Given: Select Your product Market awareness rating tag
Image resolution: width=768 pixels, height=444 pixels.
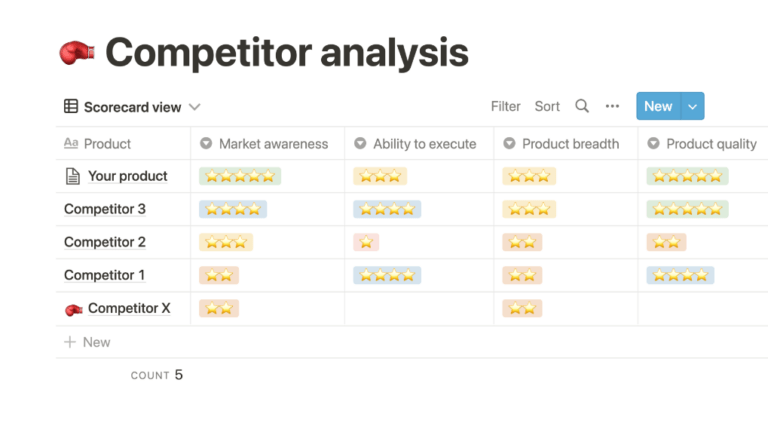Looking at the screenshot, I should 240,177.
